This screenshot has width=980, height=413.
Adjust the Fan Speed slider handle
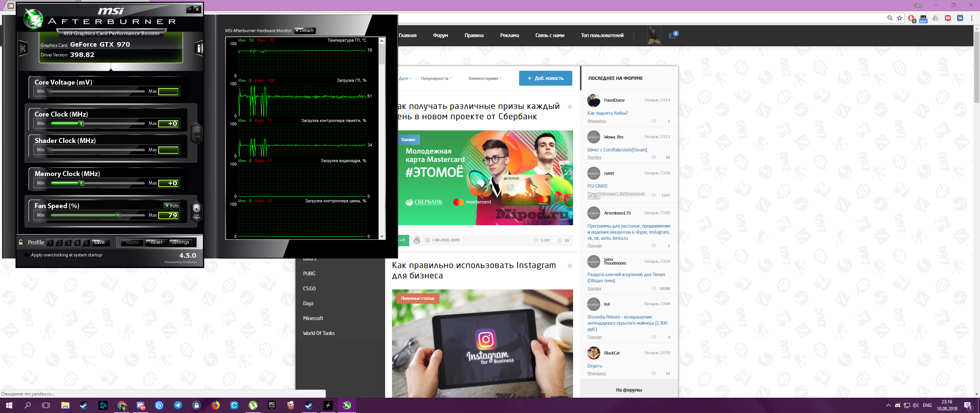pyautogui.click(x=119, y=215)
